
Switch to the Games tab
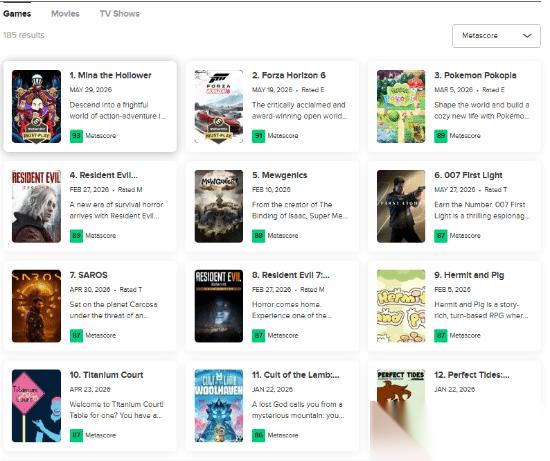pyautogui.click(x=17, y=14)
